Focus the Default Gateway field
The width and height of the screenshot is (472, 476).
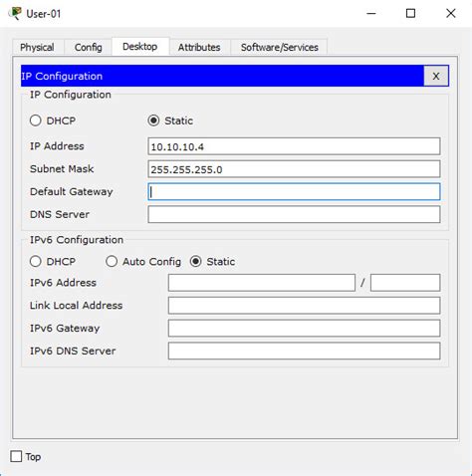pos(294,191)
